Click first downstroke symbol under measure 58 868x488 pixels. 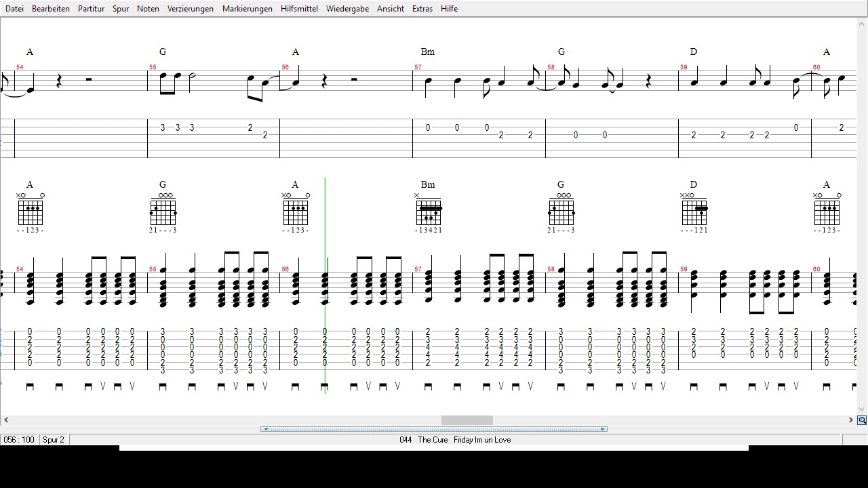(561, 387)
